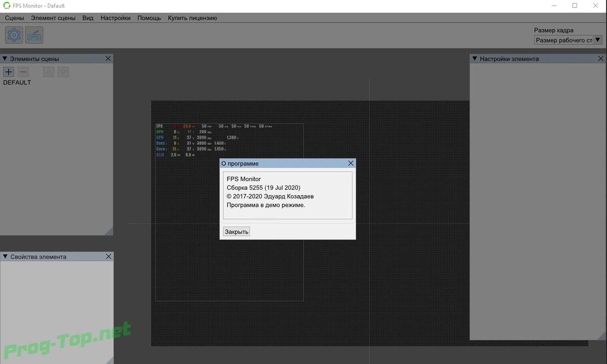
Task: Open the gear settings toolbar icon
Action: [14, 35]
